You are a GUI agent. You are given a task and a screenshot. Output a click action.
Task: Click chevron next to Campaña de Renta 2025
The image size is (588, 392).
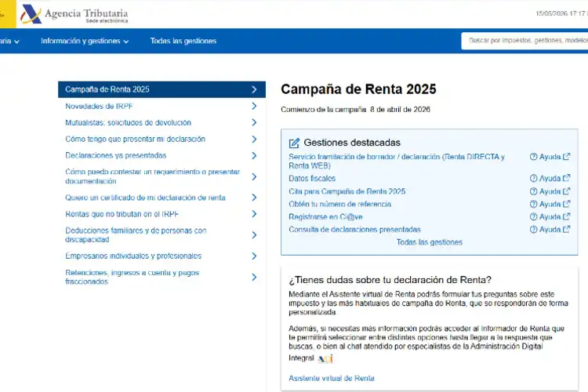point(254,89)
